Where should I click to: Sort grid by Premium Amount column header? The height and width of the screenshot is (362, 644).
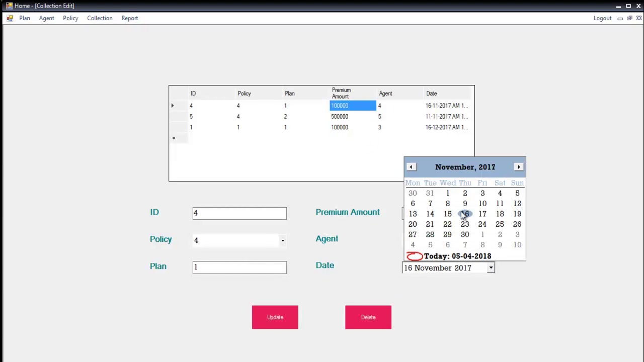[353, 94]
